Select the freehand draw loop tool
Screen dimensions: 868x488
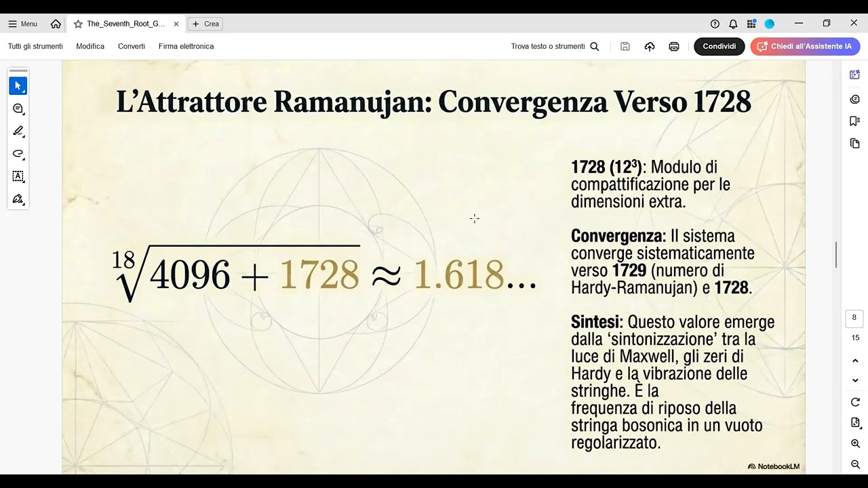pyautogui.click(x=18, y=154)
